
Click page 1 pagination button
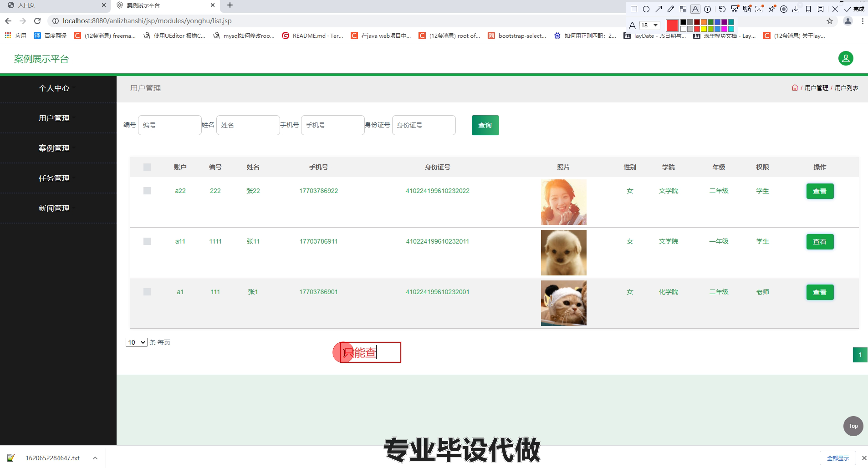[x=860, y=355]
